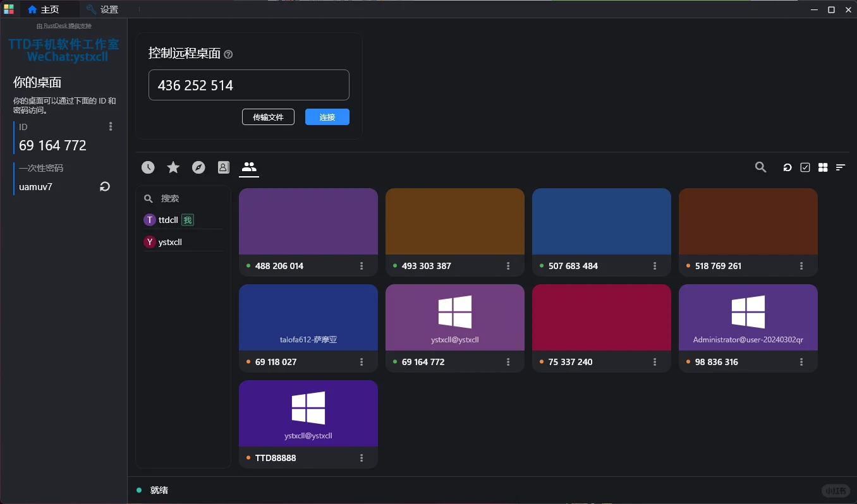
Task: Click your ID 69 164 772 in the left panel
Action: 52,145
